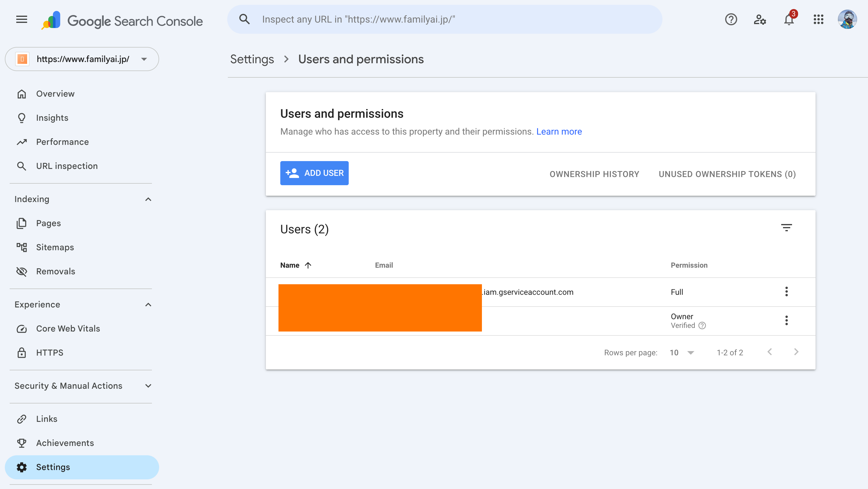Viewport: 868px width, 489px height.
Task: Open the Help question mark icon
Action: 731,20
